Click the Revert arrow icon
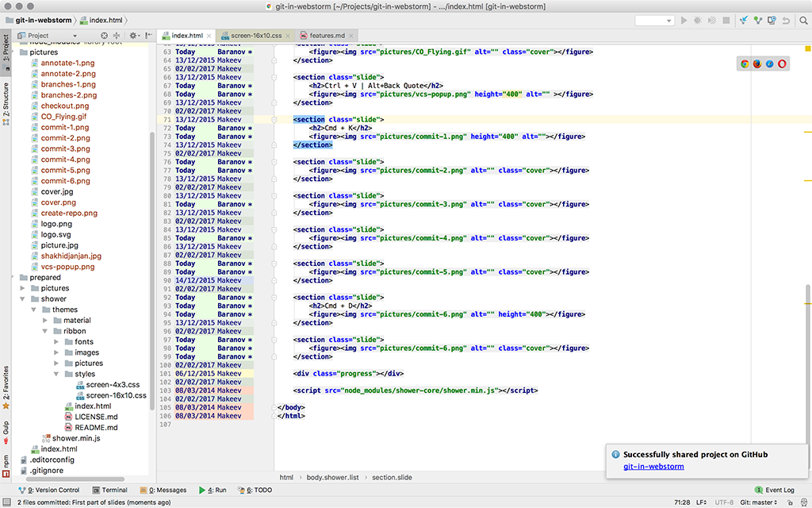The image size is (812, 508). (786, 20)
